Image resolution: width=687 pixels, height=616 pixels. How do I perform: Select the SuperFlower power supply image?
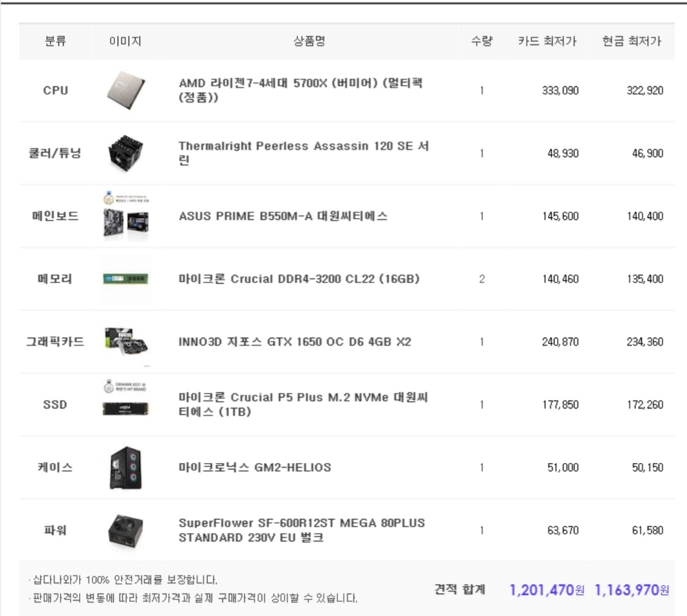pos(126,530)
